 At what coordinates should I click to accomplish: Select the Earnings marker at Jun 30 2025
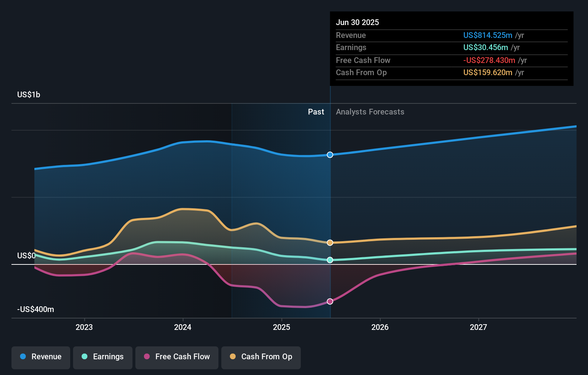click(x=329, y=260)
